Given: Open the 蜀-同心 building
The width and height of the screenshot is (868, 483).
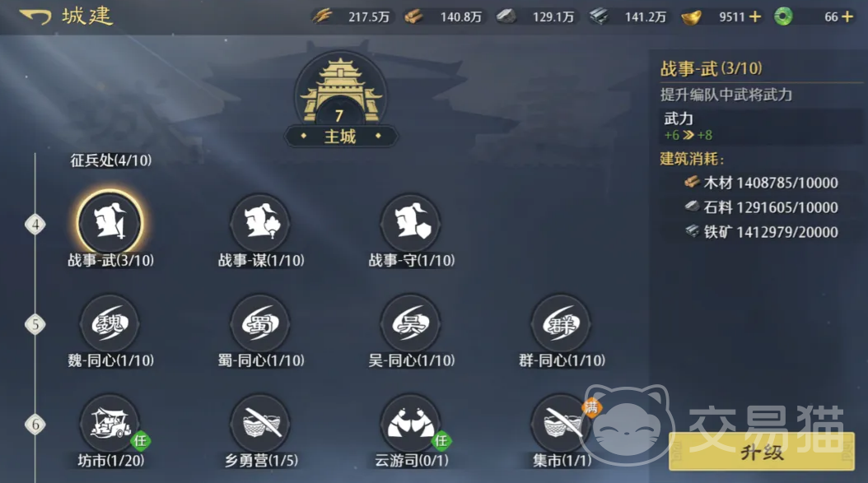Looking at the screenshot, I should click(260, 323).
